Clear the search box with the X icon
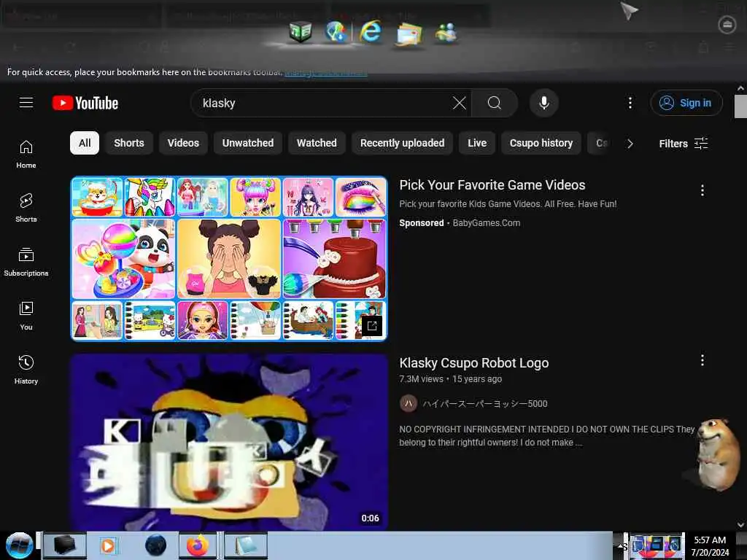 [460, 103]
